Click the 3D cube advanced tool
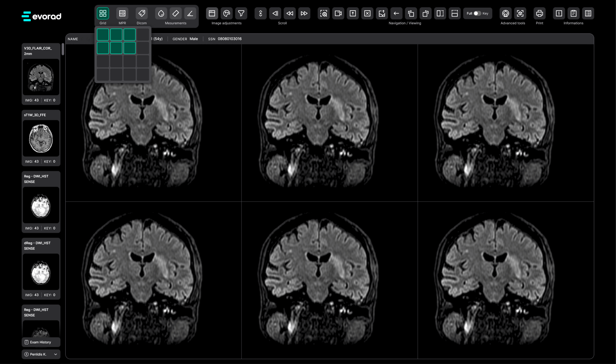The width and height of the screenshot is (616, 364). coord(520,13)
